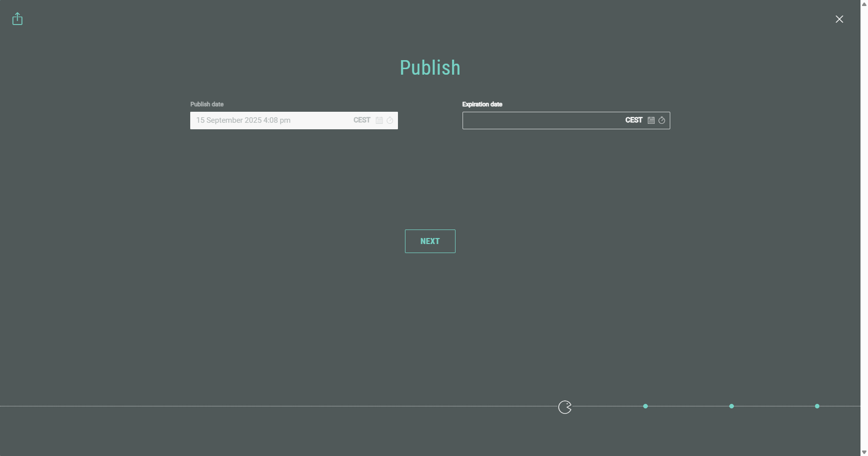
Task: Go to the last step dot
Action: pyautogui.click(x=817, y=406)
